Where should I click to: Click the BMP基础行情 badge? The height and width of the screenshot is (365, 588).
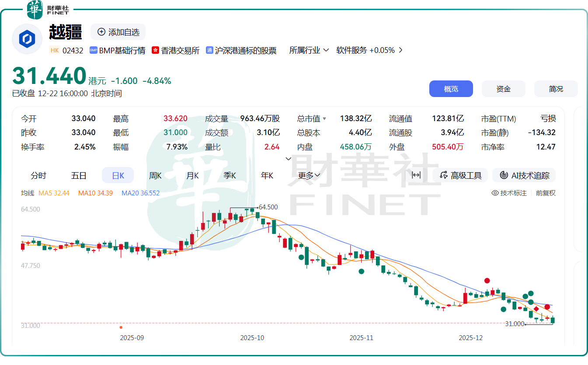tap(118, 50)
